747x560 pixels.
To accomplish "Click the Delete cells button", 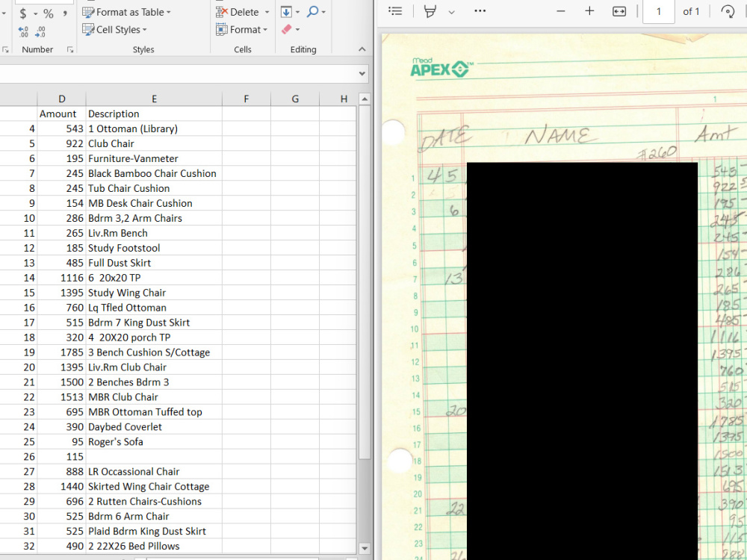I will click(x=238, y=12).
